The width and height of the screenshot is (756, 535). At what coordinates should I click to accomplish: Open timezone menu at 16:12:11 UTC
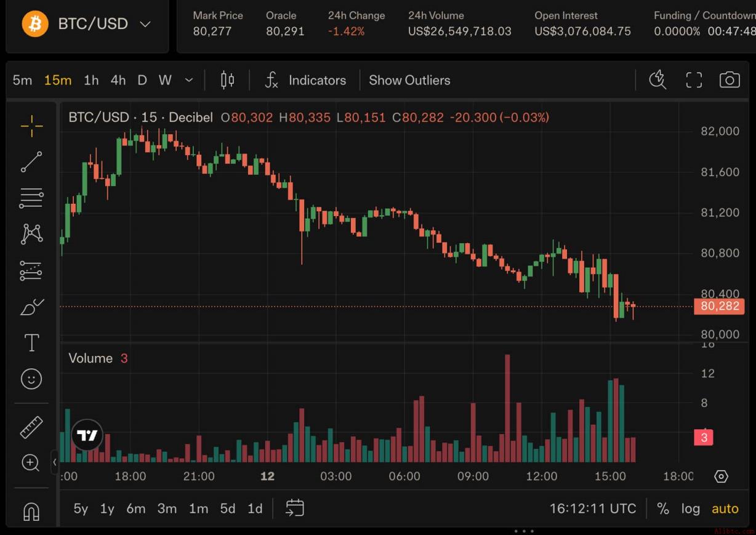(x=593, y=509)
